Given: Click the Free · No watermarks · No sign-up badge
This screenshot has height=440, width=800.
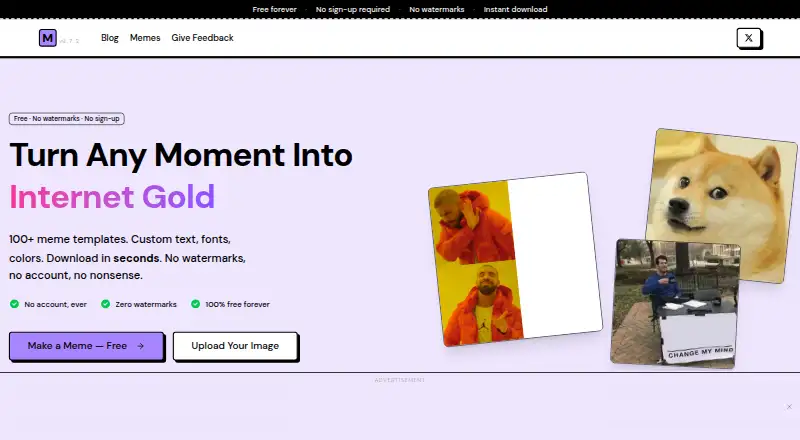Looking at the screenshot, I should [66, 118].
